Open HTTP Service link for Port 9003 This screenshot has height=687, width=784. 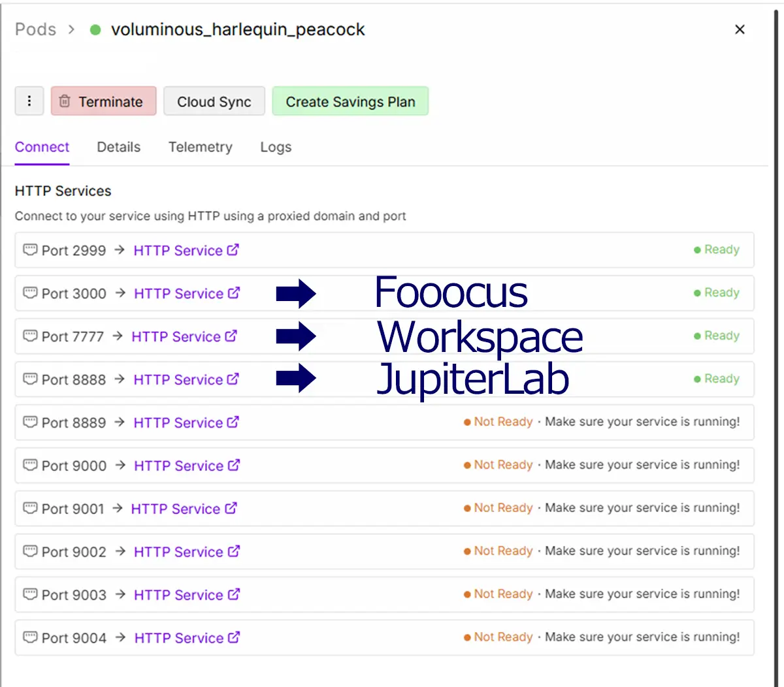pyautogui.click(x=178, y=595)
